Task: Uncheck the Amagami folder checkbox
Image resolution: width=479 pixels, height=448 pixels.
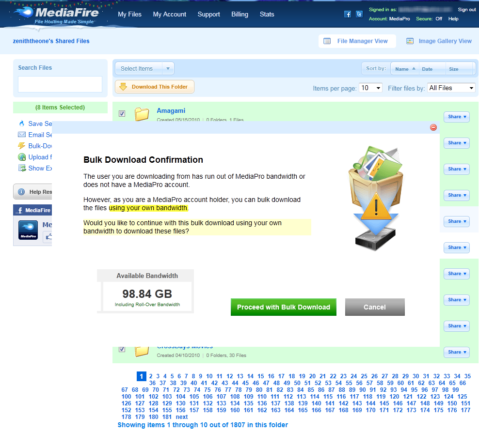Action: [122, 113]
